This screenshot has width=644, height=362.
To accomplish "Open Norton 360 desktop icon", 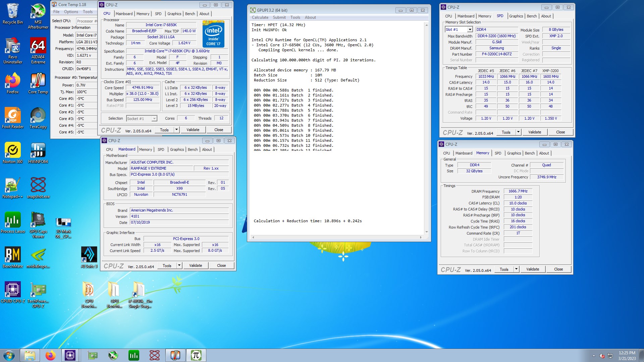I will [13, 153].
